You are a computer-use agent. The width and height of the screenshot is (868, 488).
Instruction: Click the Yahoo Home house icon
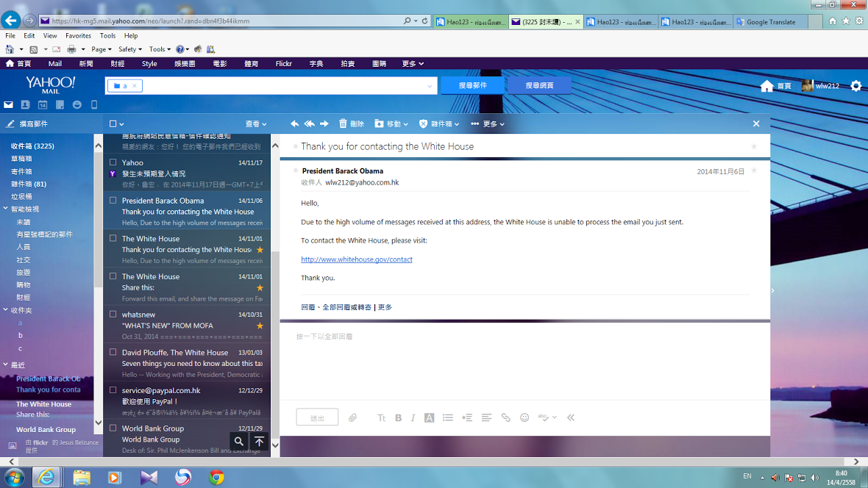pos(766,86)
